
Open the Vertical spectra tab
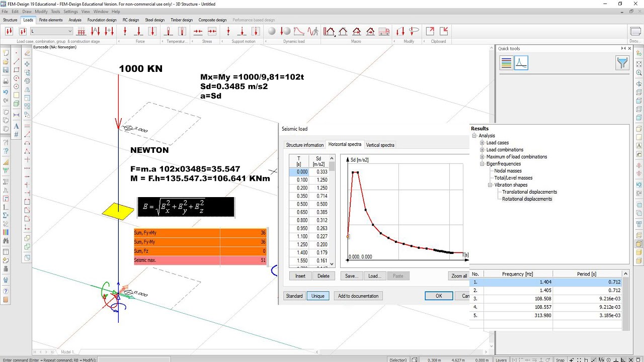coord(380,145)
